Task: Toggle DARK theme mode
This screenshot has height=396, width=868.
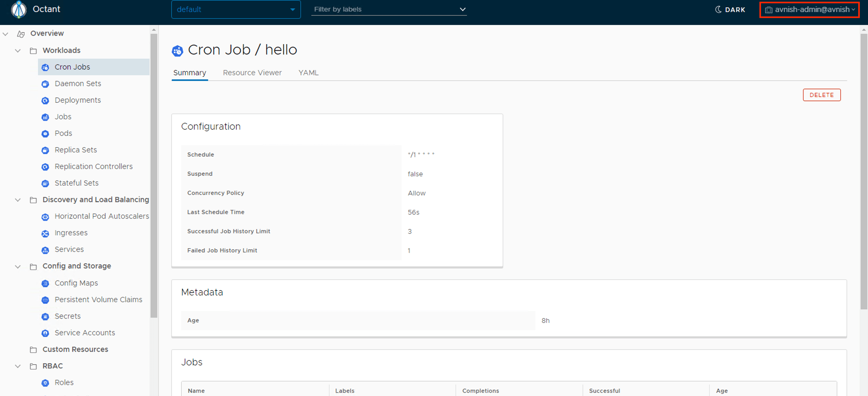Action: tap(730, 9)
